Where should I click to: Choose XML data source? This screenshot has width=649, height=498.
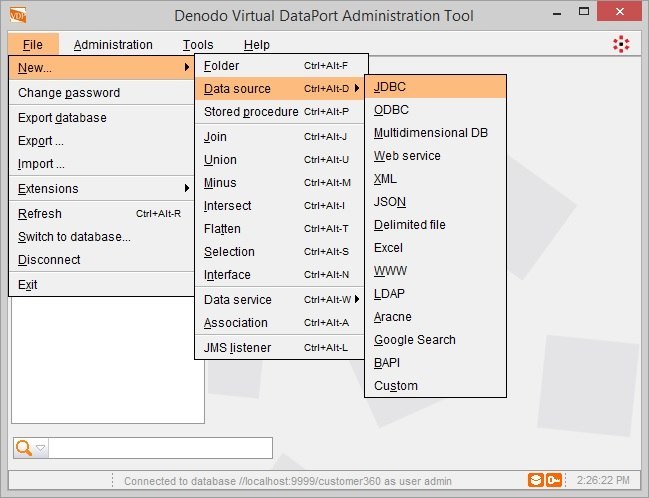[435, 179]
